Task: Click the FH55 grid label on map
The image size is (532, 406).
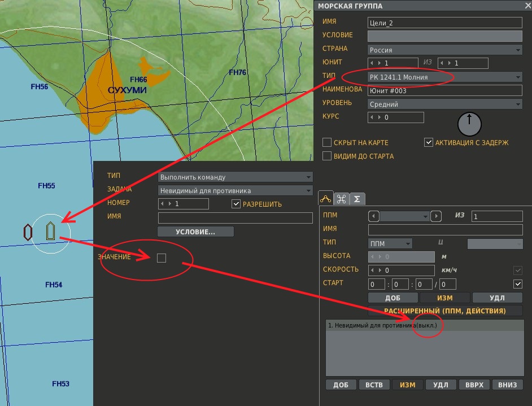Action: tap(46, 186)
